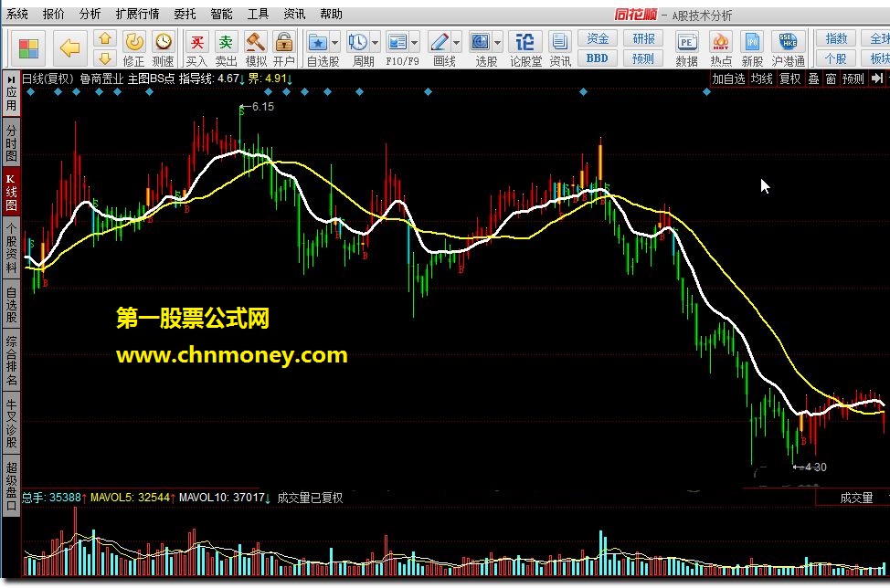
Task: Open the 分析 menu
Action: pos(90,15)
